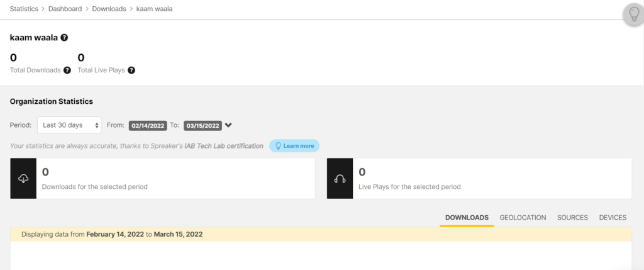The width and height of the screenshot is (644, 270).
Task: Switch to the GEOLOCATION tab
Action: (523, 218)
